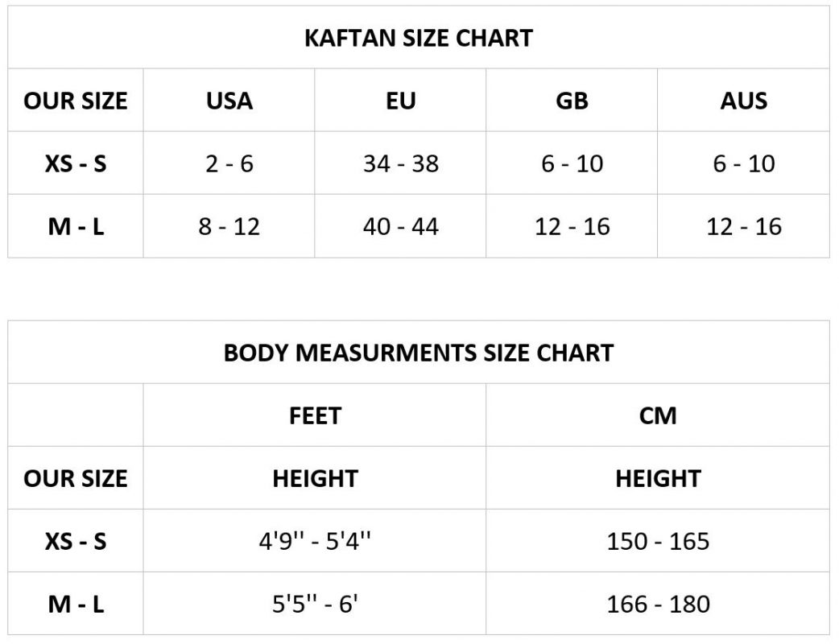The width and height of the screenshot is (839, 644).
Task: Click the 150 - 165 cm cell
Action: click(658, 541)
